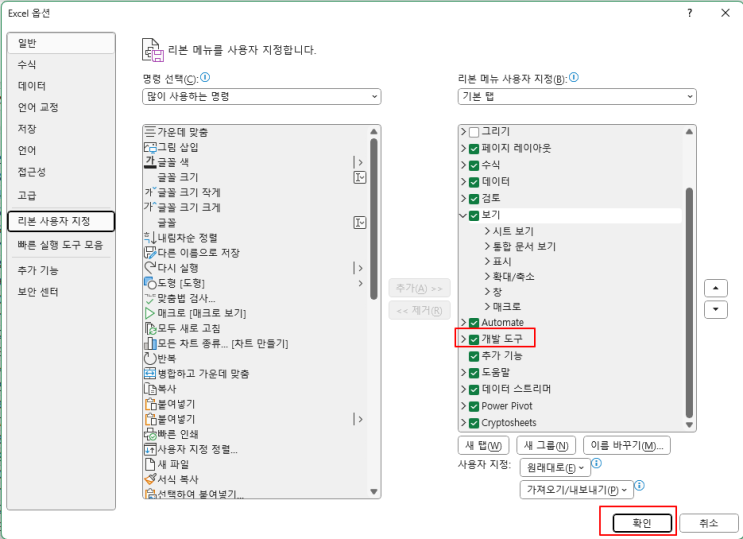
Task: Open the 가져오기/내보내기 dropdown
Action: coord(577,490)
